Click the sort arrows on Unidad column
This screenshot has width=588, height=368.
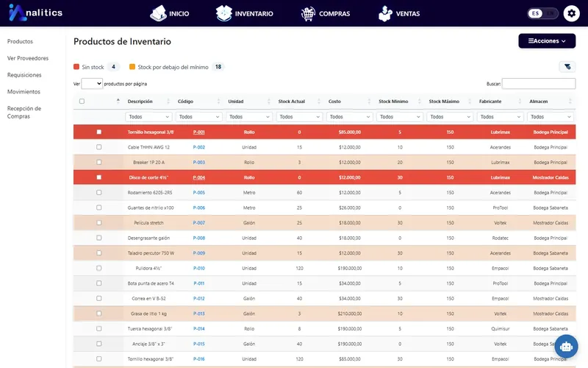point(268,101)
